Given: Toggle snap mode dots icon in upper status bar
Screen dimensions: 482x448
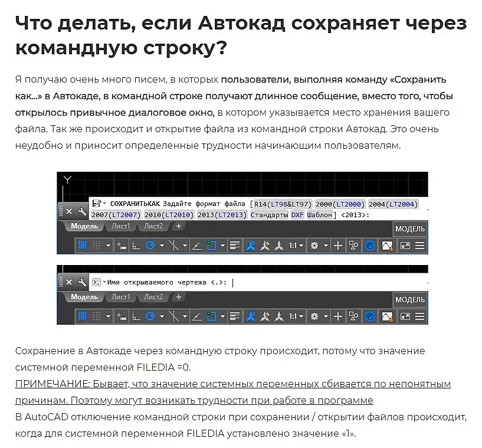Looking at the screenshot, I should [x=97, y=246].
